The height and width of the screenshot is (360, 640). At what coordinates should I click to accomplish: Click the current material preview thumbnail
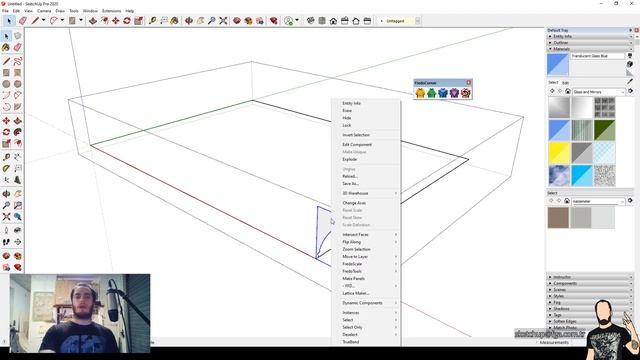click(x=558, y=64)
